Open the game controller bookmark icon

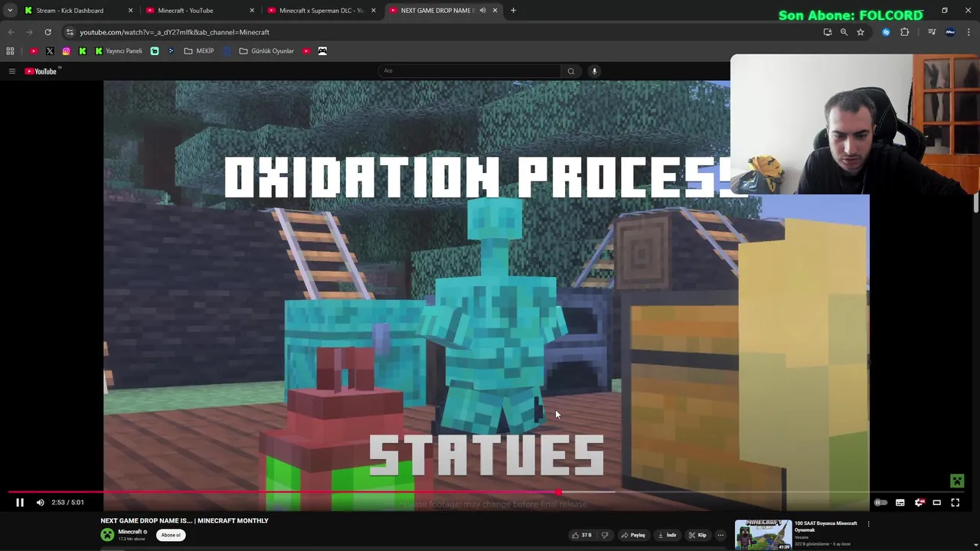tap(322, 51)
